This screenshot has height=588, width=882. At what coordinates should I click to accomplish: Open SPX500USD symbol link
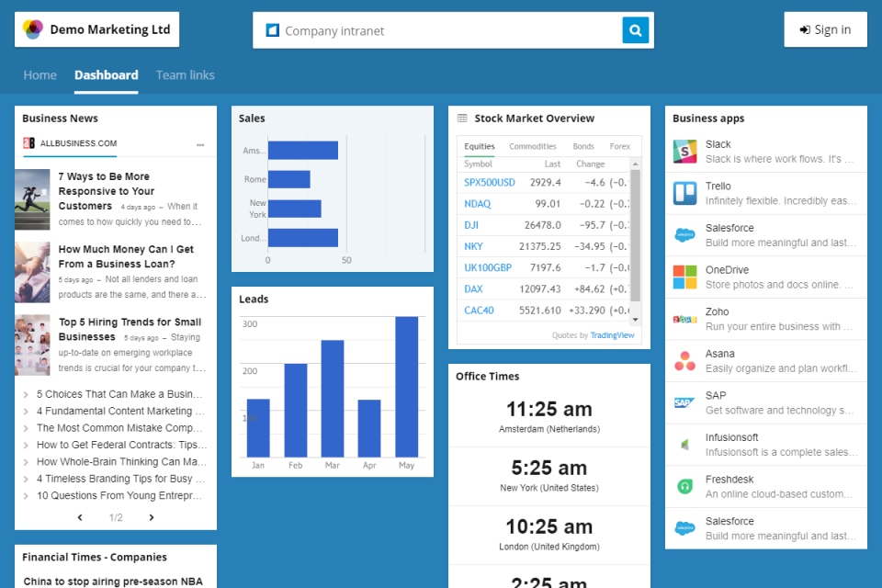(x=490, y=182)
